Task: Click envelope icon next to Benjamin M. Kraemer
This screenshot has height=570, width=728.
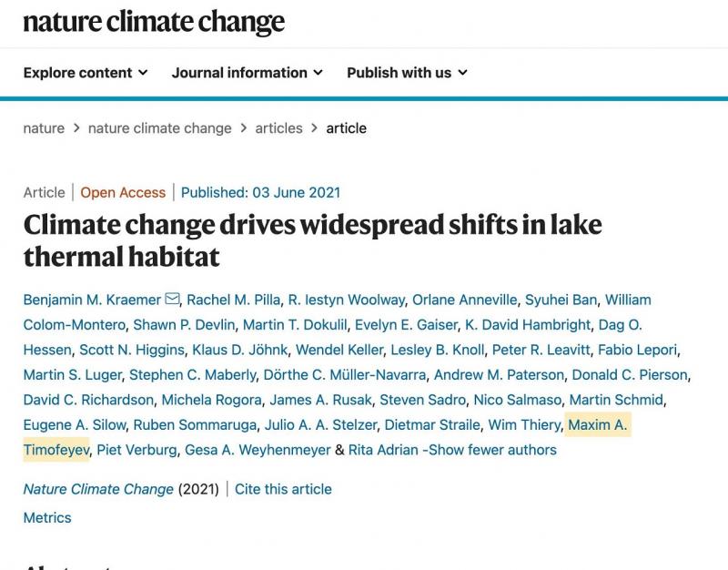Action: click(x=172, y=300)
